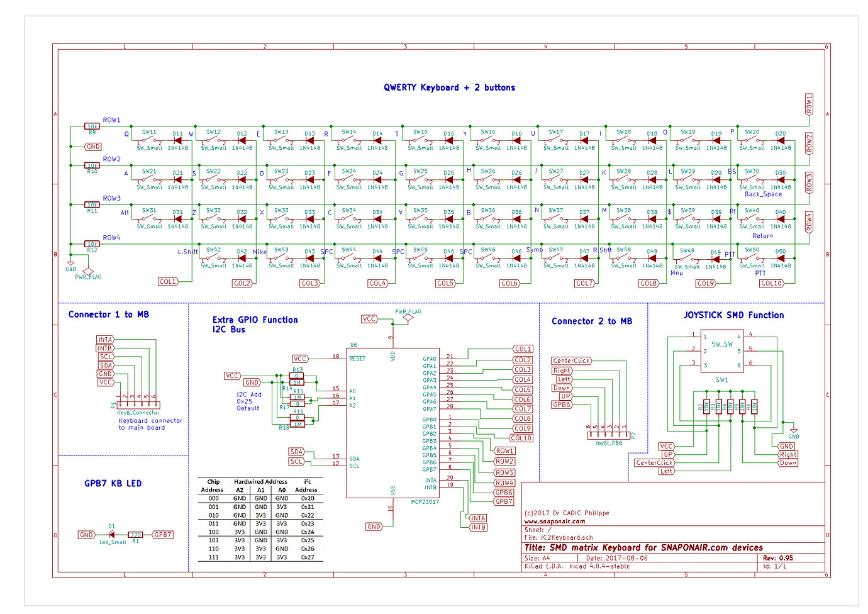Click the GND power symbol below R9

click(x=93, y=147)
